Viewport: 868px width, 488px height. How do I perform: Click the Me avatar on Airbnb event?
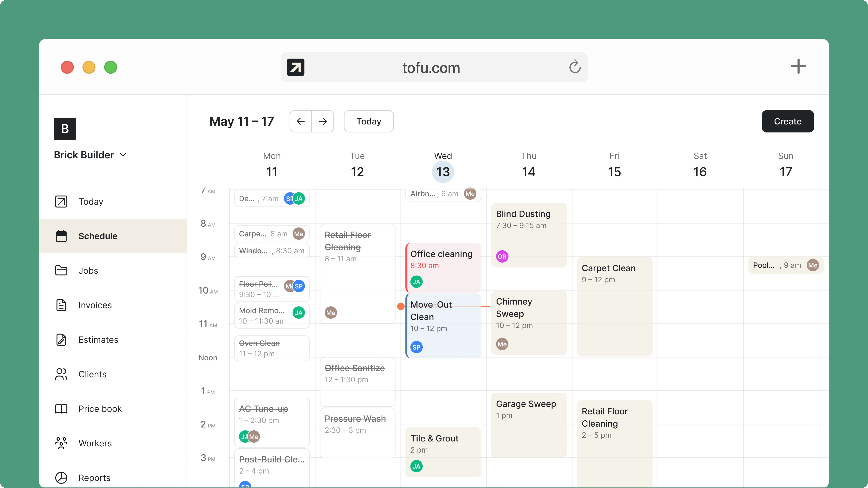click(x=470, y=194)
